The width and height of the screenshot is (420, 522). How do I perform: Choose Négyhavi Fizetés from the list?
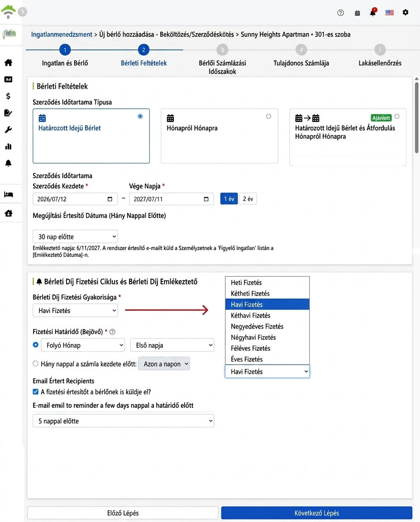pos(267,337)
